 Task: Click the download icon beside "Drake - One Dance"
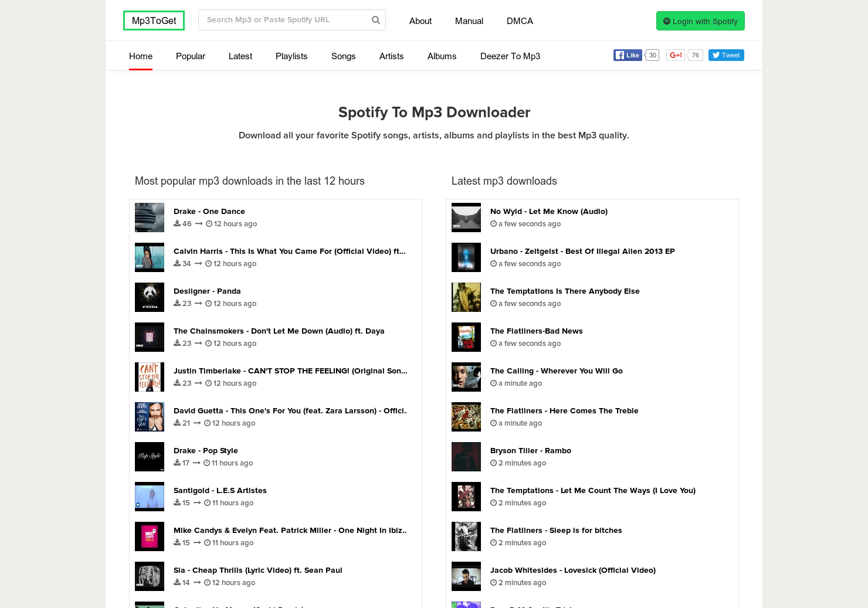click(x=176, y=223)
